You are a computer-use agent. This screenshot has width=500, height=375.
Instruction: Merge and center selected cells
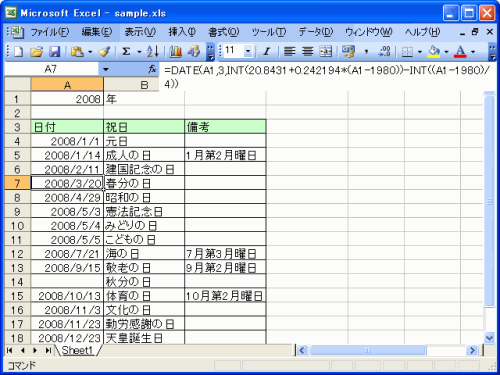[326, 52]
